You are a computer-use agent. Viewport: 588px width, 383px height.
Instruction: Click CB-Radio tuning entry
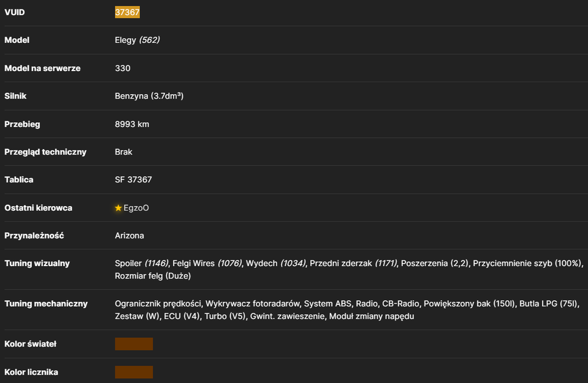pyautogui.click(x=400, y=304)
